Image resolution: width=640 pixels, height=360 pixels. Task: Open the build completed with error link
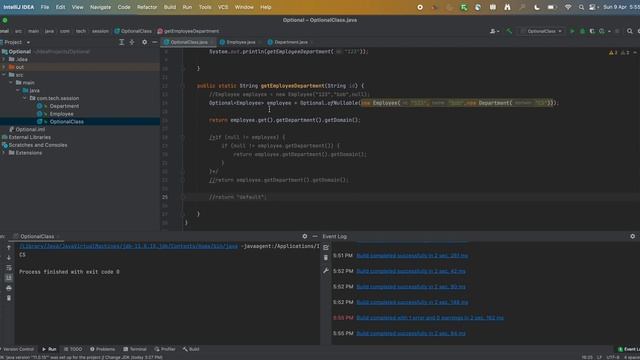pyautogui.click(x=430, y=318)
